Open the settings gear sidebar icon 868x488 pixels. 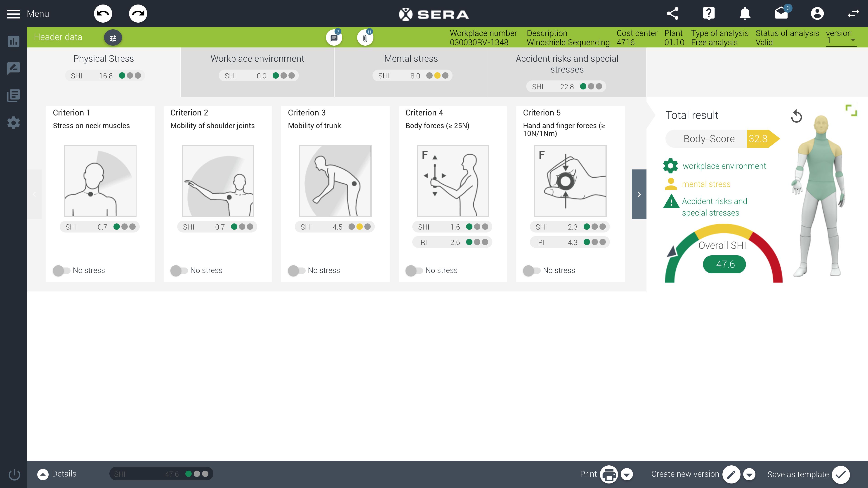point(14,123)
